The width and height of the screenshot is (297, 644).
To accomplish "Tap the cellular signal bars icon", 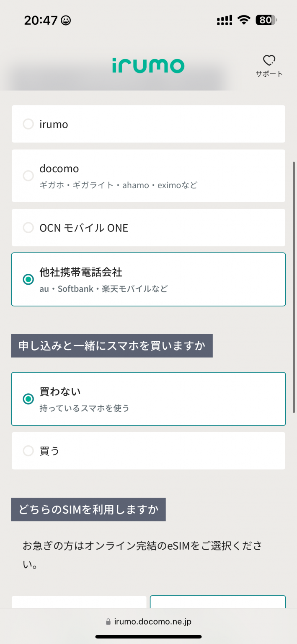I will (x=224, y=19).
